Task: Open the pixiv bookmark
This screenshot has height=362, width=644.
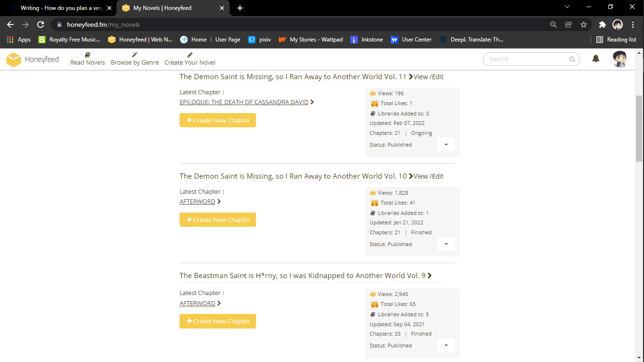Action: click(x=259, y=40)
